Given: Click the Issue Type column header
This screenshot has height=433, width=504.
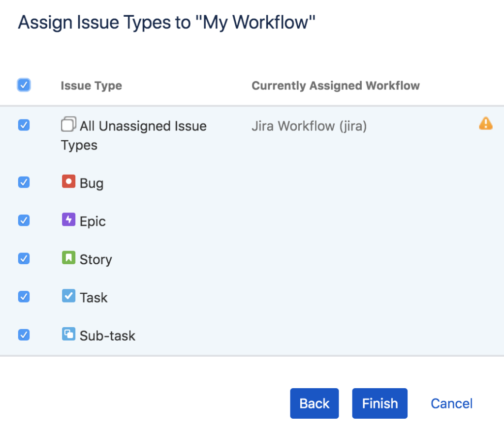Looking at the screenshot, I should pyautogui.click(x=91, y=85).
